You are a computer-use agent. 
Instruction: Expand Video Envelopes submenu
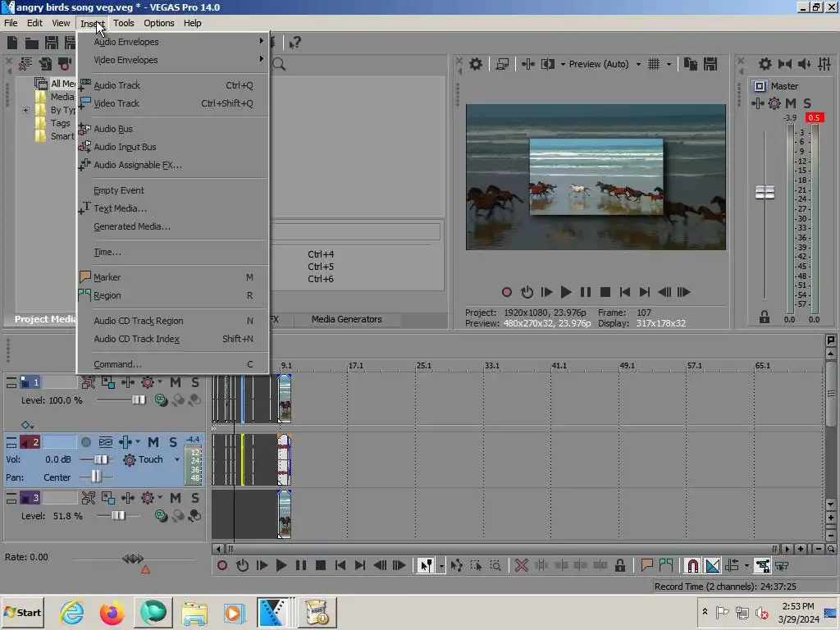172,60
